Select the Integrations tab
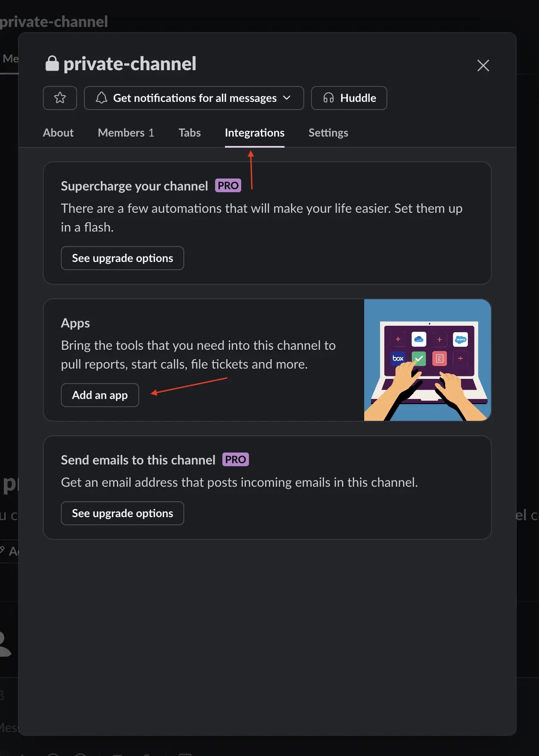The image size is (539, 756). (x=255, y=133)
